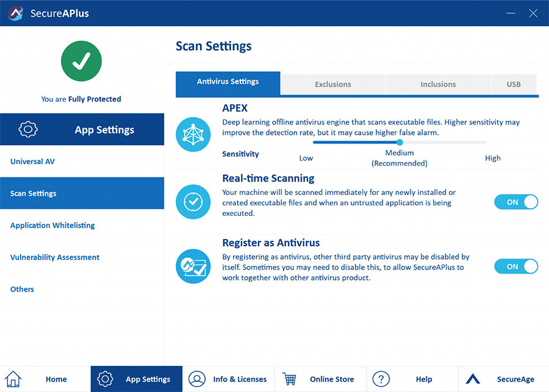
Task: Switch to the Antivirus Settings tab
Action: point(228,84)
